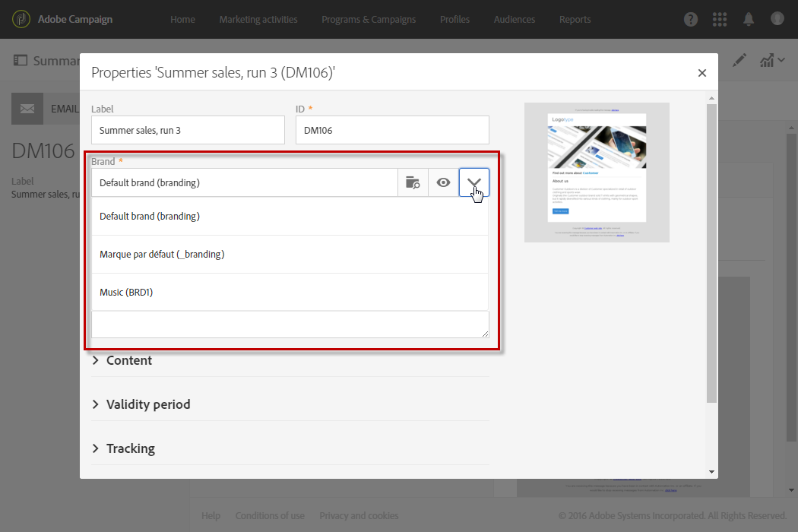The image size is (798, 532).
Task: Click the dialog scroll up arrow
Action: pyautogui.click(x=711, y=98)
